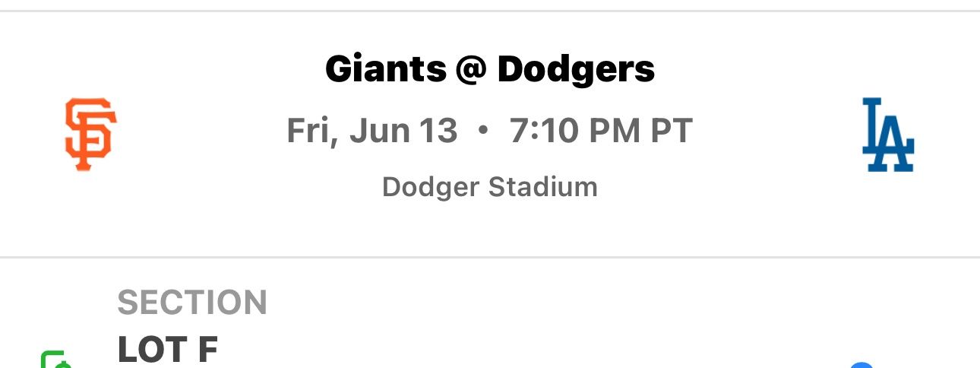Select the LOT F section value

click(168, 350)
